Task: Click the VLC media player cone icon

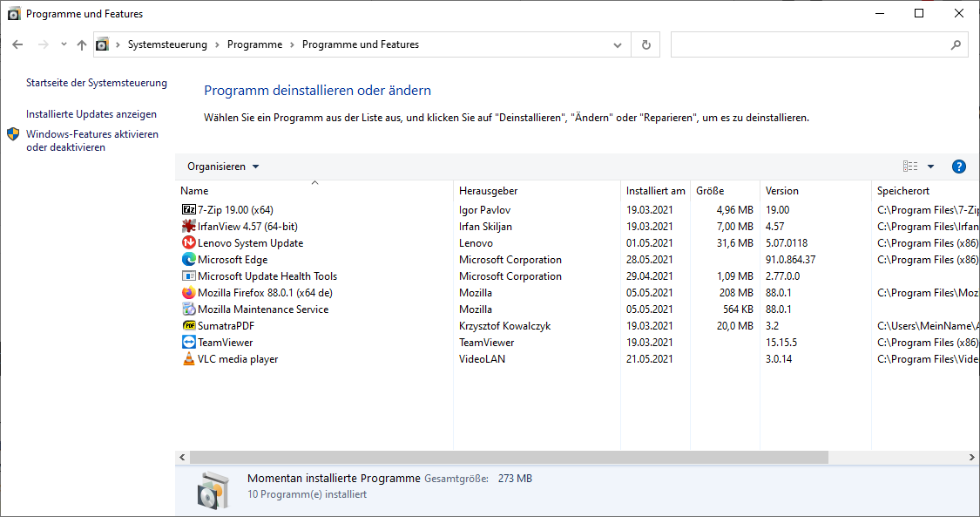Action: tap(189, 359)
